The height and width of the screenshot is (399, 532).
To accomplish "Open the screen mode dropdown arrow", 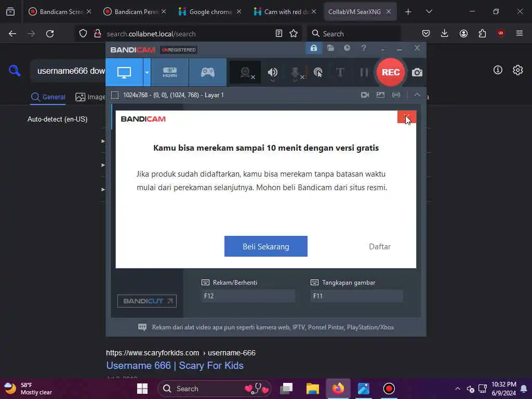I will pos(147,72).
